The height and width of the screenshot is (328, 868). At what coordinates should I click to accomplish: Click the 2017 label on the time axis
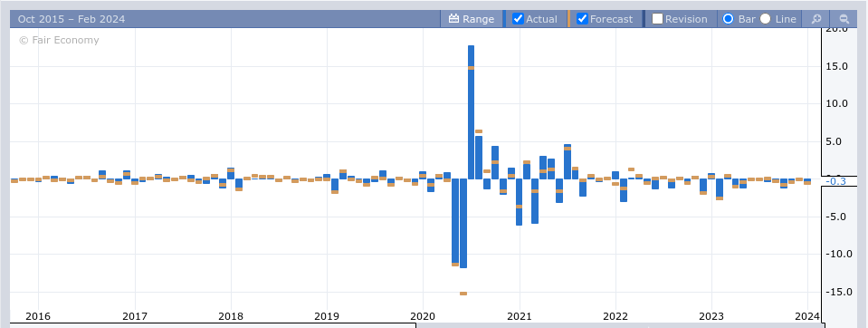(x=135, y=316)
